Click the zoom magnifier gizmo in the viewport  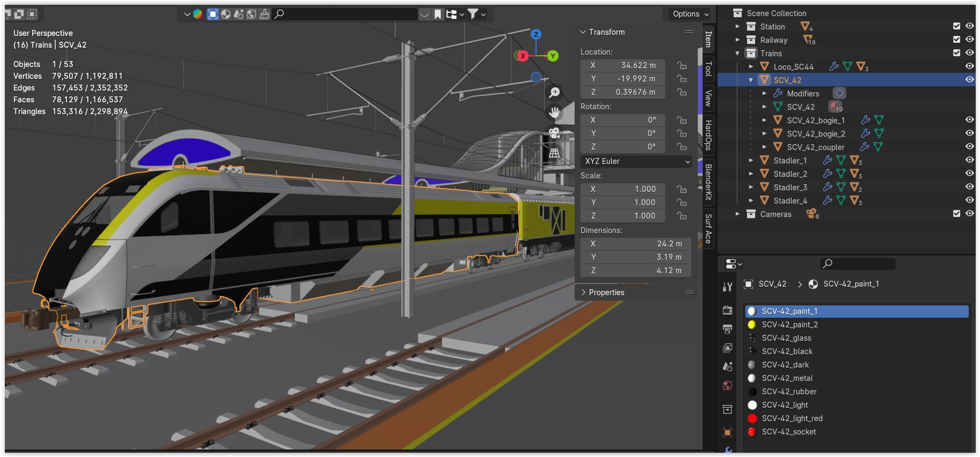(554, 93)
